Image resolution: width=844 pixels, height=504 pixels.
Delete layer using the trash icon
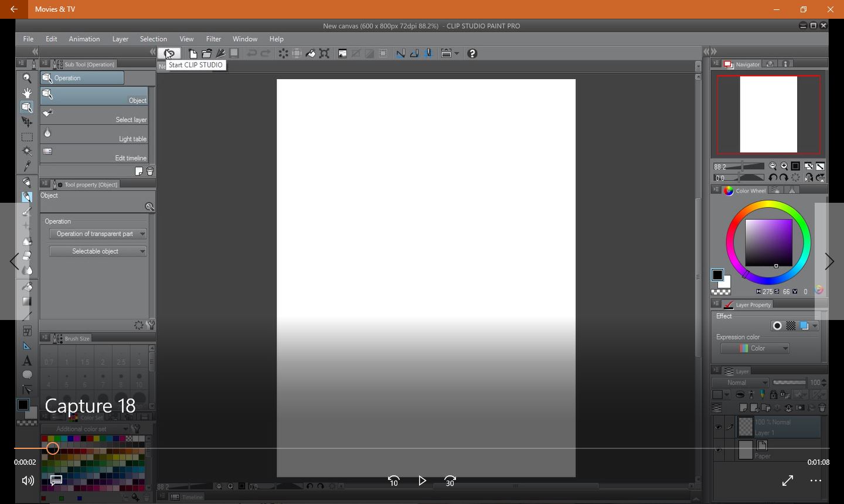pyautogui.click(x=823, y=407)
